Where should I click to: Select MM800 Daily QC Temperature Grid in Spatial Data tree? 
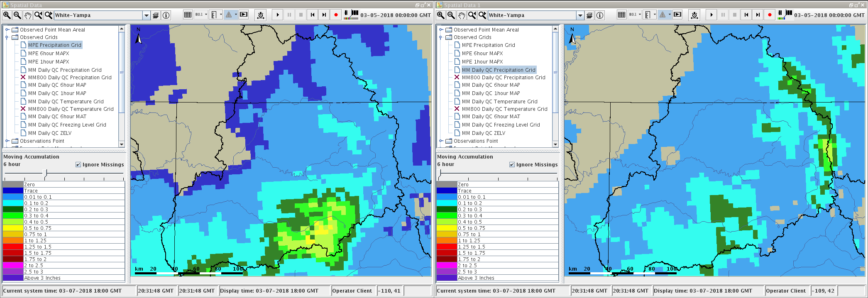[71, 109]
